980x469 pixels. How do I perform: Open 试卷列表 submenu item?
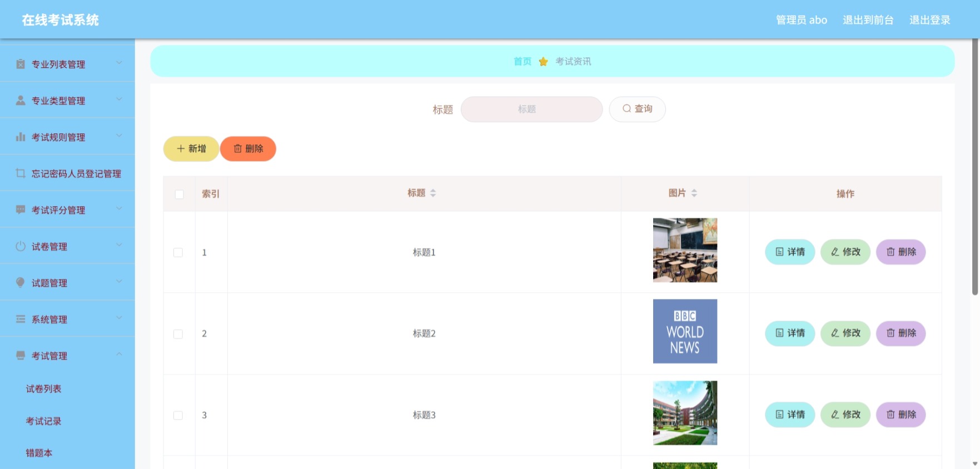tap(43, 388)
